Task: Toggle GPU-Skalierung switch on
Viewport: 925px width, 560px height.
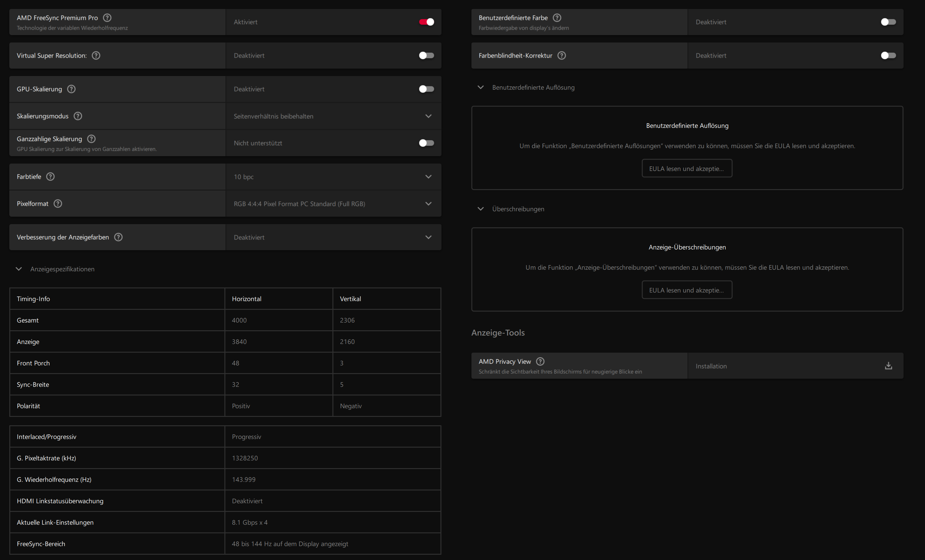Action: (x=426, y=89)
